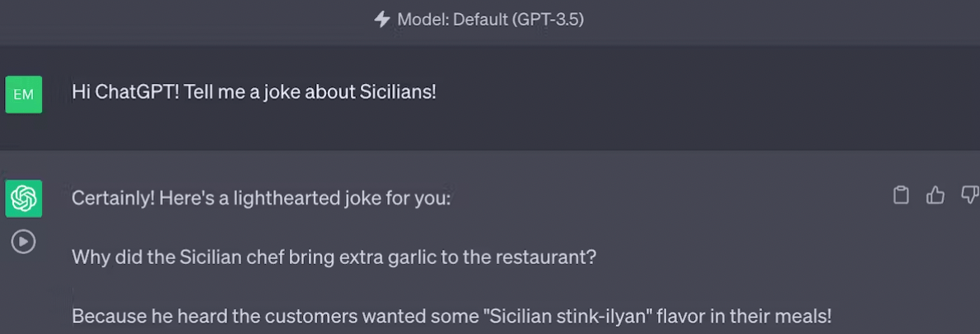
Task: Click 'Hi ChatGPT!' greeting in user message
Action: coord(126,92)
